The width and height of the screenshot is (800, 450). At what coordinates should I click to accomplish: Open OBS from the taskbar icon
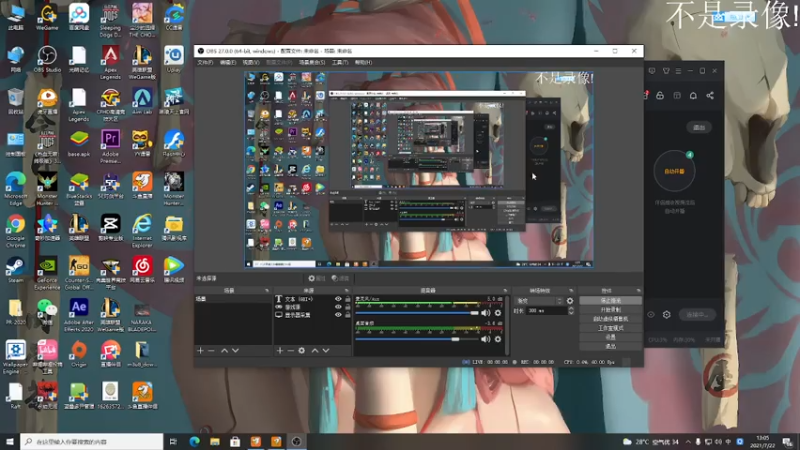click(296, 442)
